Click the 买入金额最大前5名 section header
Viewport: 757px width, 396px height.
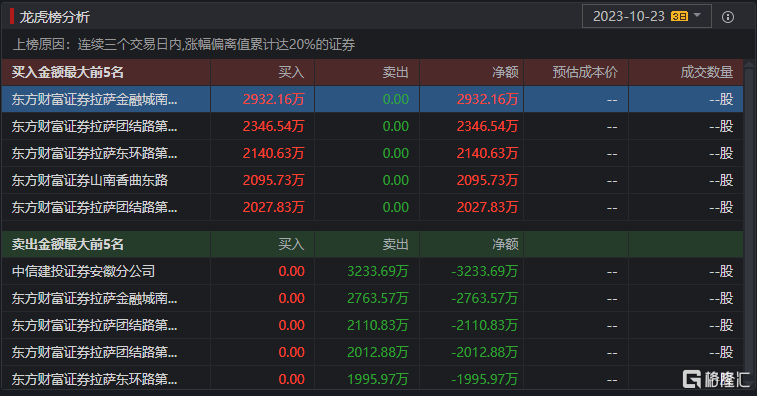[x=68, y=72]
